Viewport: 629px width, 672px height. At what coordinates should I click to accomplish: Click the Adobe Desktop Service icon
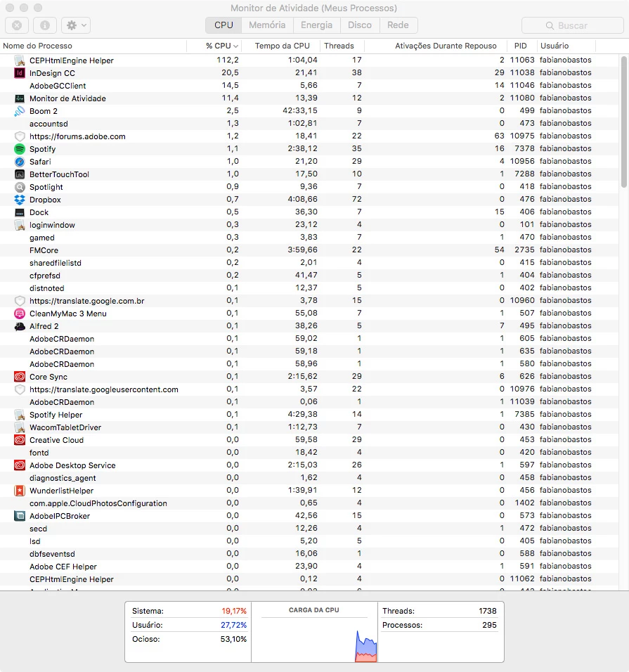pyautogui.click(x=19, y=465)
